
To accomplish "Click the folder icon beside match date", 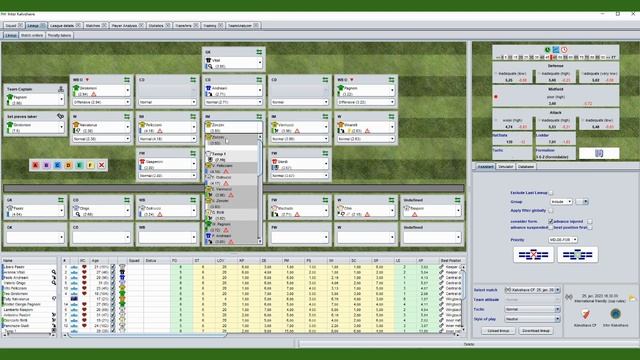I will tap(632, 298).
